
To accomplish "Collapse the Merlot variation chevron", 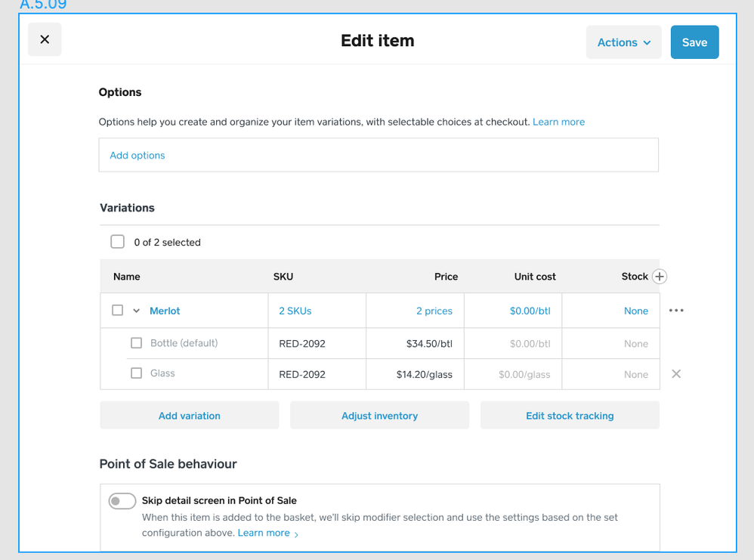I will tap(137, 311).
